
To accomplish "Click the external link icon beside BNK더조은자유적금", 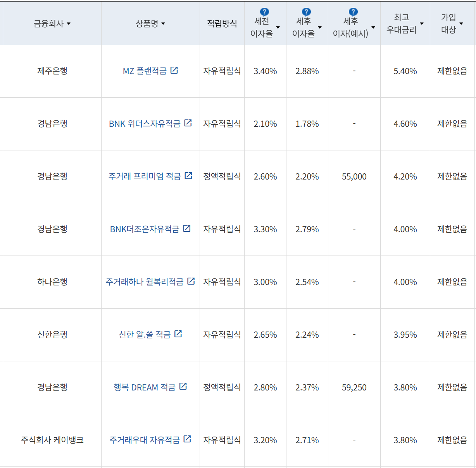I will 187,229.
